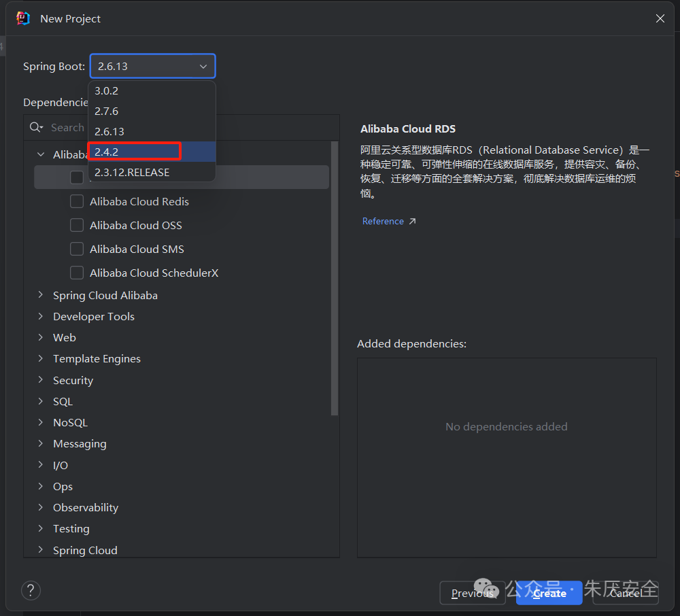Click the Alibaba Cloud RDS heading
This screenshot has width=680, height=616.
407,129
